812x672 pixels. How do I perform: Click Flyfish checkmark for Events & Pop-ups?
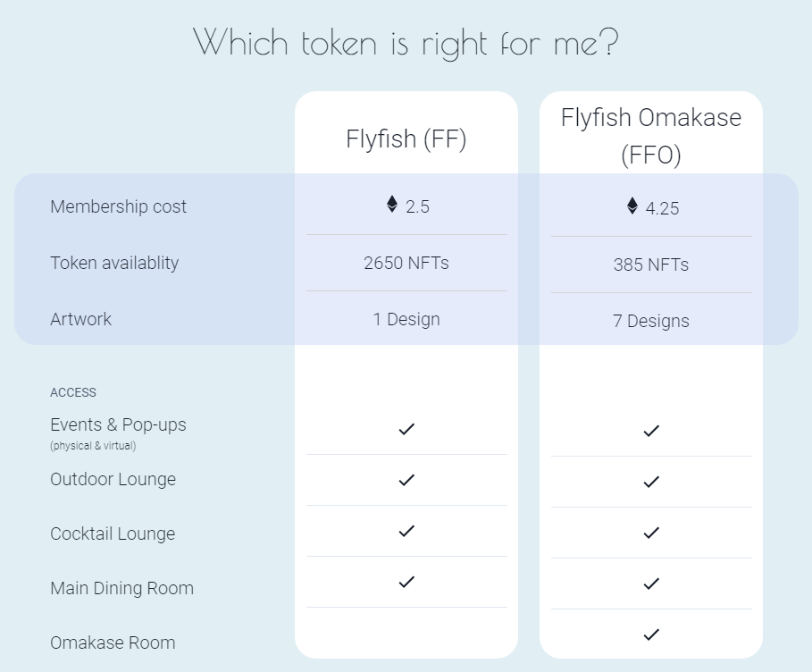coord(406,429)
